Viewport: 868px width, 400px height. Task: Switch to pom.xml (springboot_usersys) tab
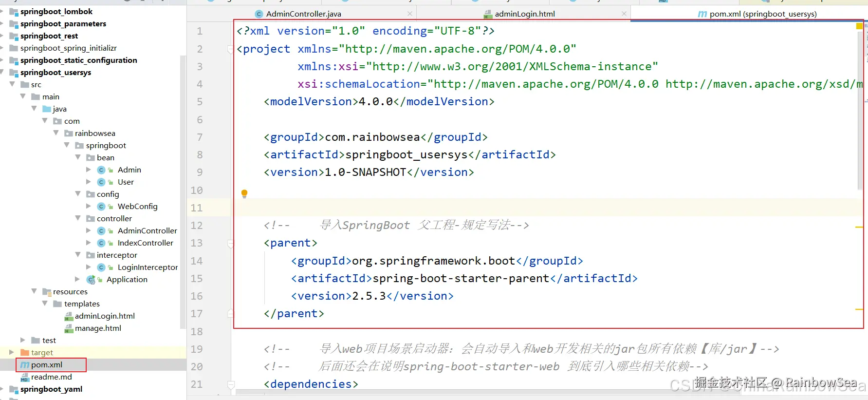pos(763,14)
